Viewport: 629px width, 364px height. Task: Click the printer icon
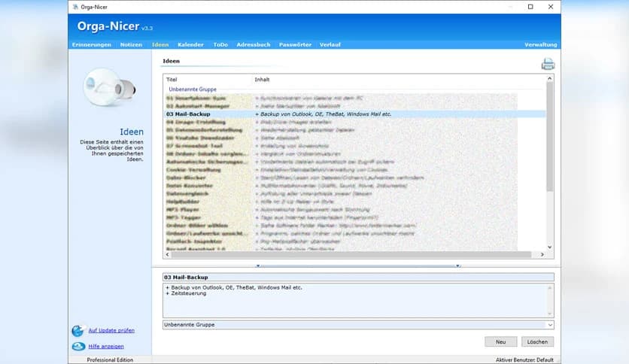(548, 64)
